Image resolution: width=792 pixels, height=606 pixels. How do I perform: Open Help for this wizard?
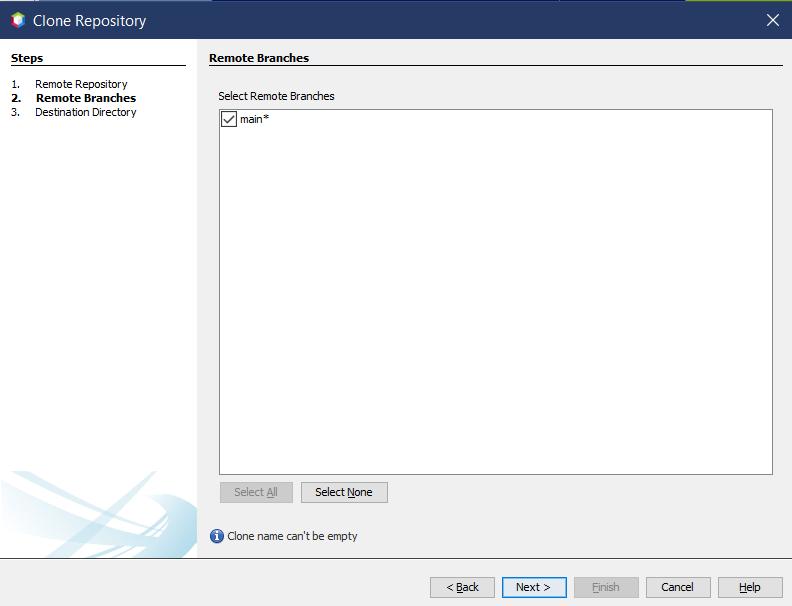[750, 587]
